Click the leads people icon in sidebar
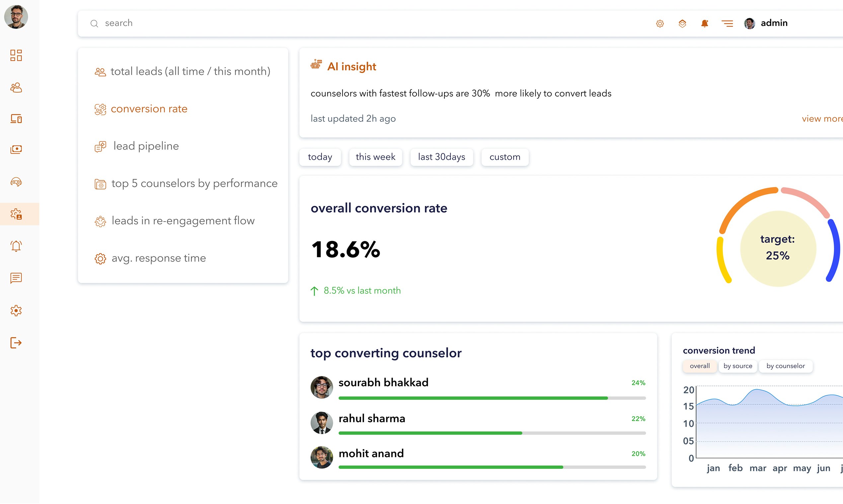This screenshot has height=504, width=843. [16, 88]
